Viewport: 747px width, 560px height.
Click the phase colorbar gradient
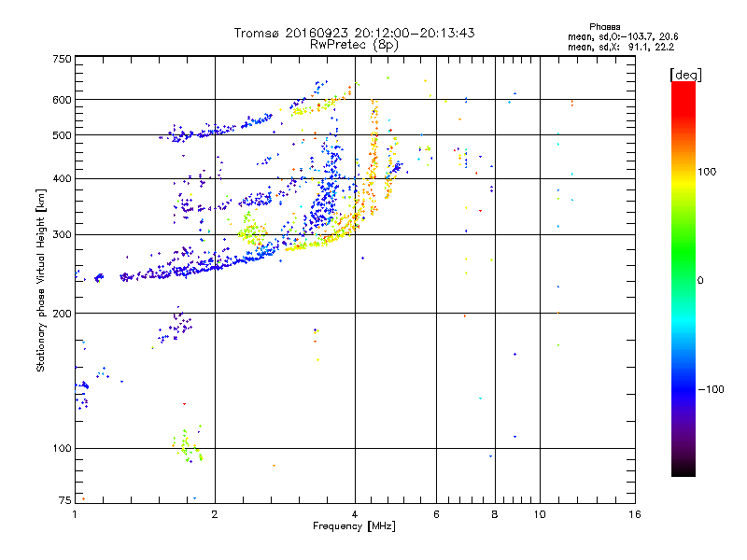(x=684, y=278)
